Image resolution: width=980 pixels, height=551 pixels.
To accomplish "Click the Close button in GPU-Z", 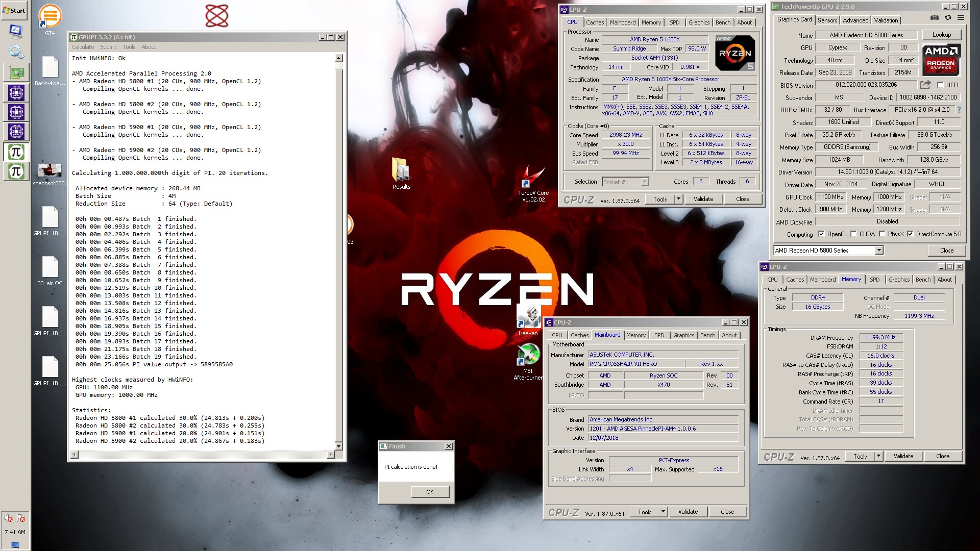I will click(x=947, y=250).
